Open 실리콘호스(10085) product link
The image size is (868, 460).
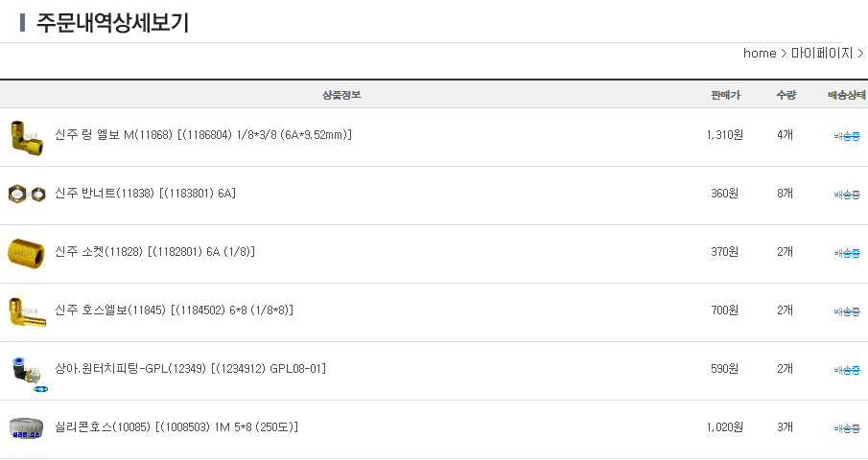tap(176, 427)
